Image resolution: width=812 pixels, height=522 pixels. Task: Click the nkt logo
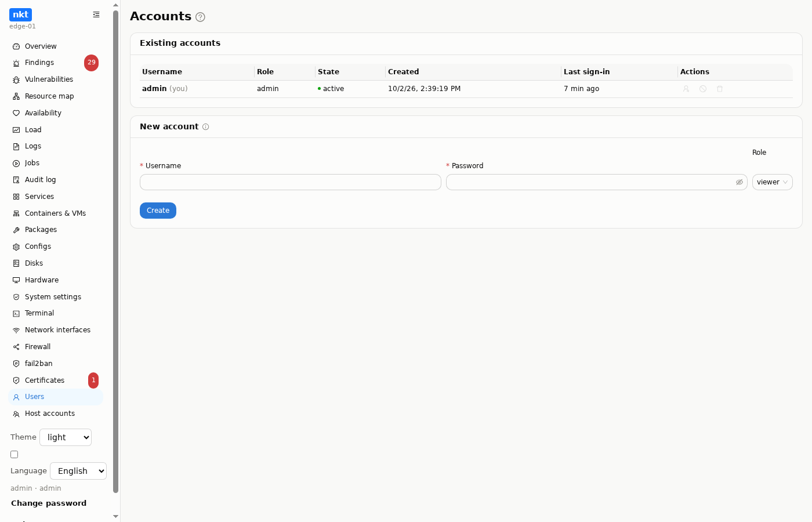click(20, 14)
